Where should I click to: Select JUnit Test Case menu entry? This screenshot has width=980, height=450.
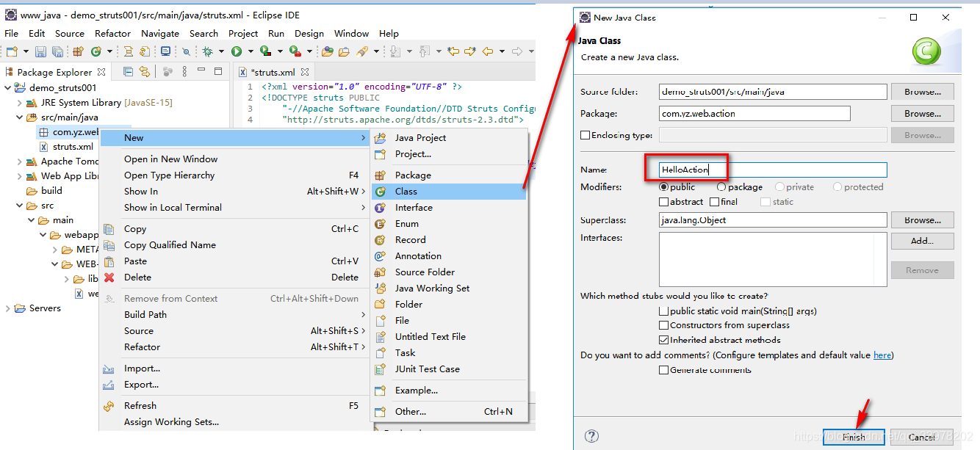pos(448,369)
